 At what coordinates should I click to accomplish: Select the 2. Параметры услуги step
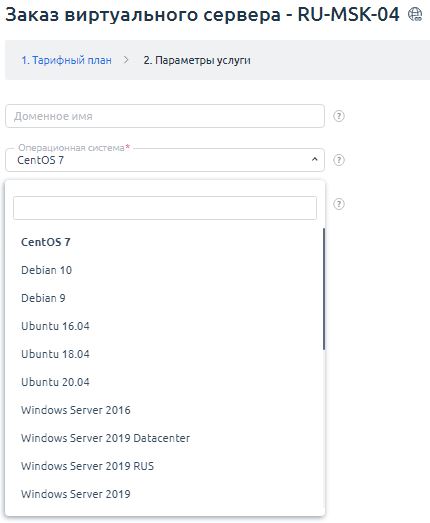point(197,60)
